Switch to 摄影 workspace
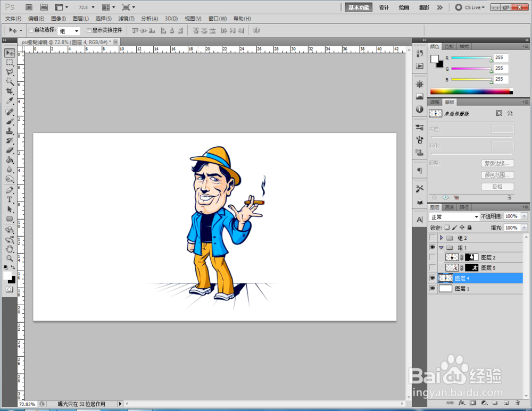This screenshot has height=411, width=532. pos(424,7)
